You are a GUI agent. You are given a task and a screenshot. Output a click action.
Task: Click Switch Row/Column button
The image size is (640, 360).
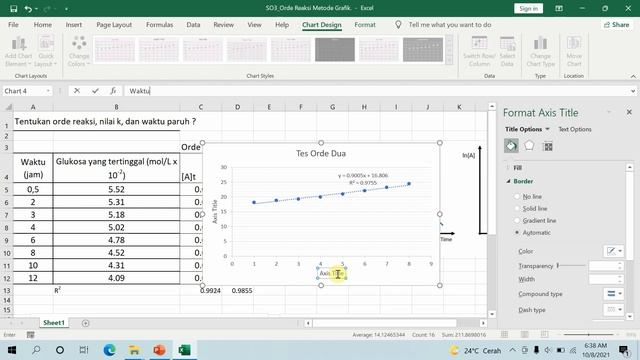pos(479,52)
